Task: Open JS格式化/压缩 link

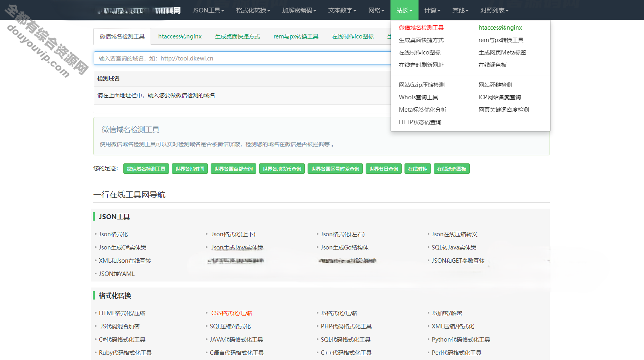Action: [339, 313]
